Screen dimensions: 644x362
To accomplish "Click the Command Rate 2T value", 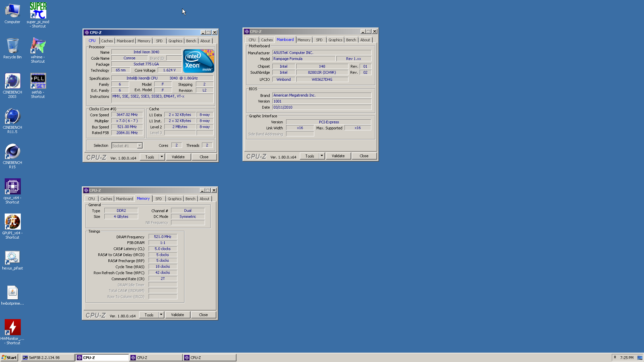I will [x=163, y=279].
